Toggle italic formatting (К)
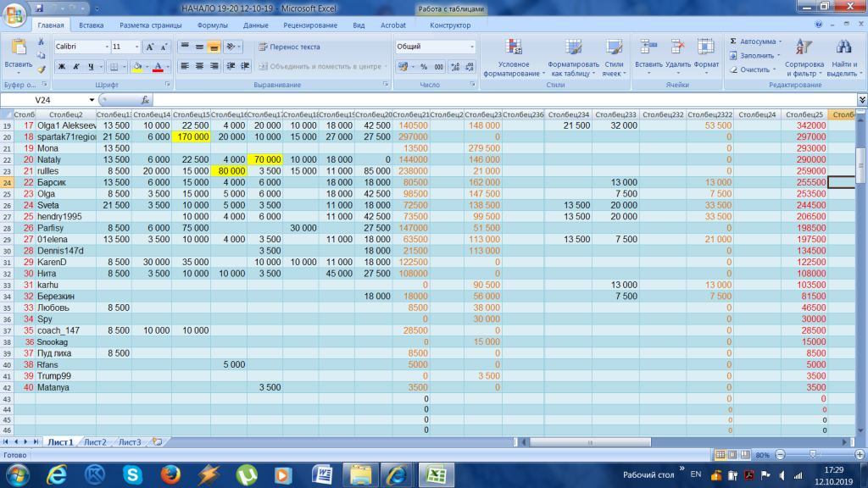The image size is (868, 488). click(77, 66)
